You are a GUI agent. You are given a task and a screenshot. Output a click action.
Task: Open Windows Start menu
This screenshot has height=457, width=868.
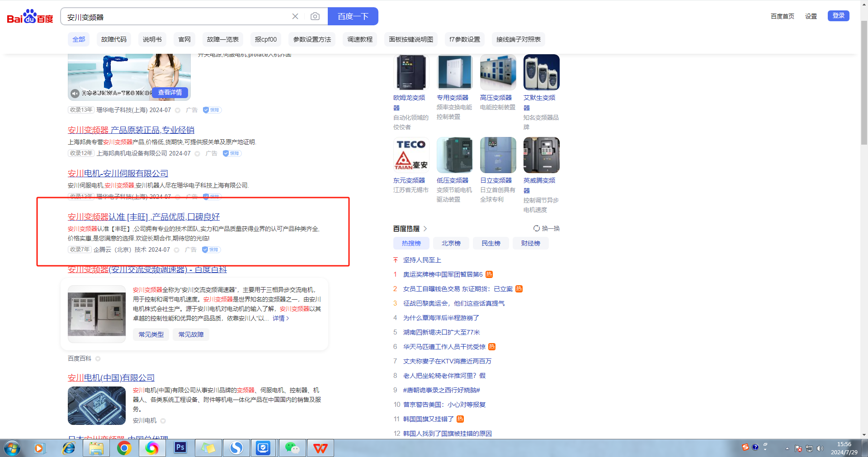pos(12,448)
